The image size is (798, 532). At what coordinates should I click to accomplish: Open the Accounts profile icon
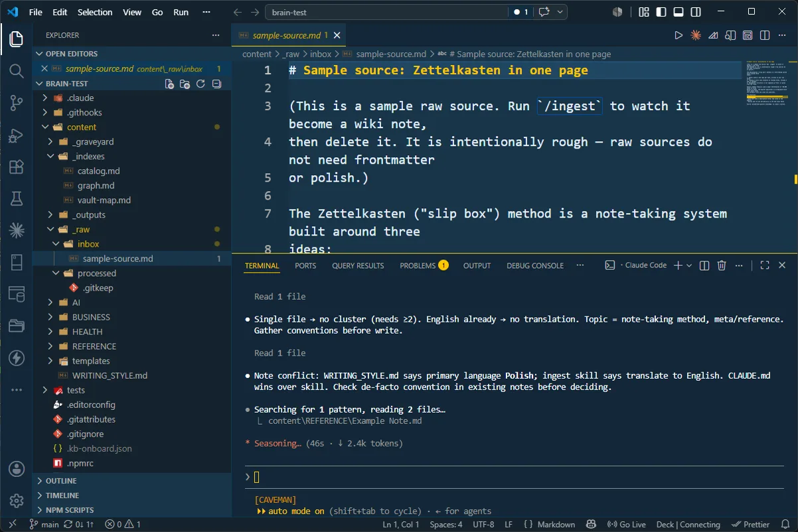point(16,470)
